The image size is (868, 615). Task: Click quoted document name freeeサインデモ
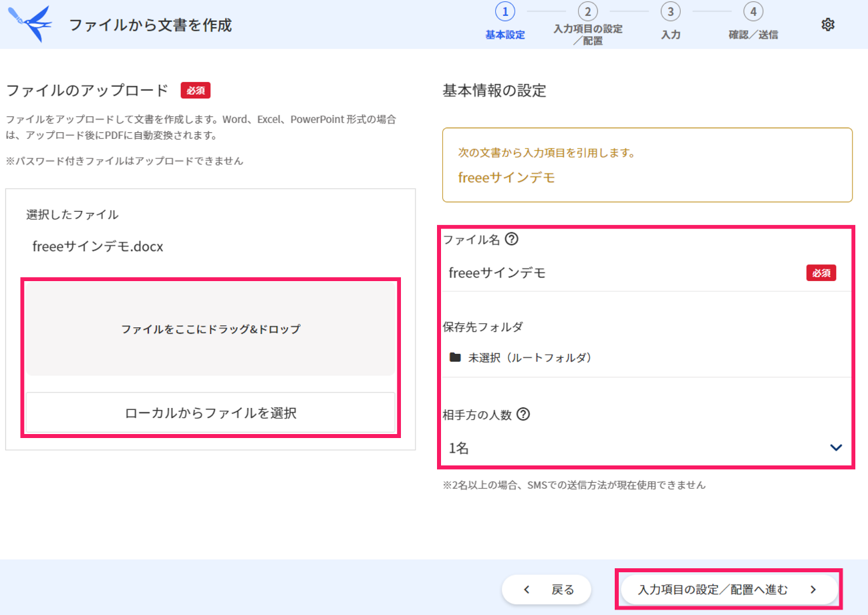[507, 178]
